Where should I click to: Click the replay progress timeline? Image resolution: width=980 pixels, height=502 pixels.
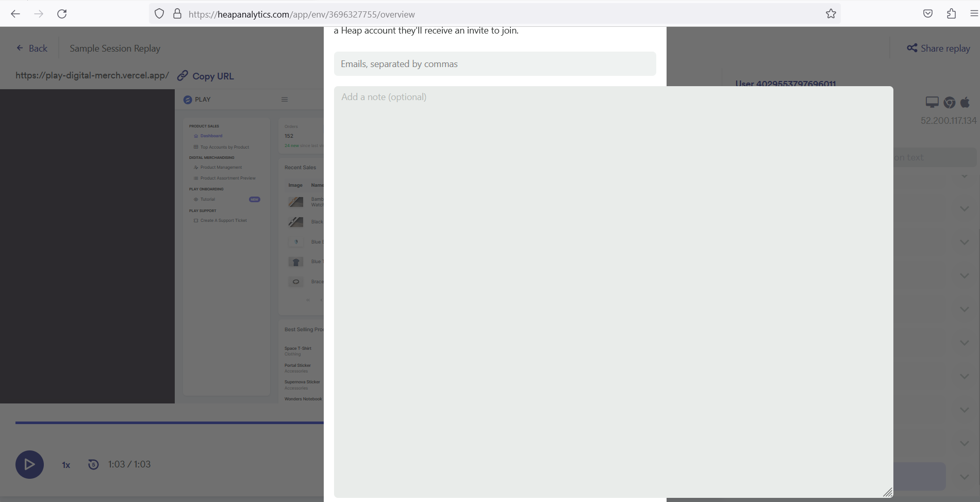(x=170, y=423)
